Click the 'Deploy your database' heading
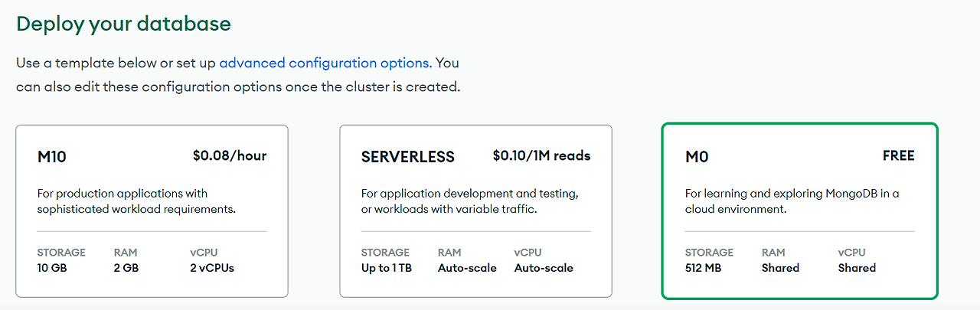The width and height of the screenshot is (980, 310). (x=123, y=24)
